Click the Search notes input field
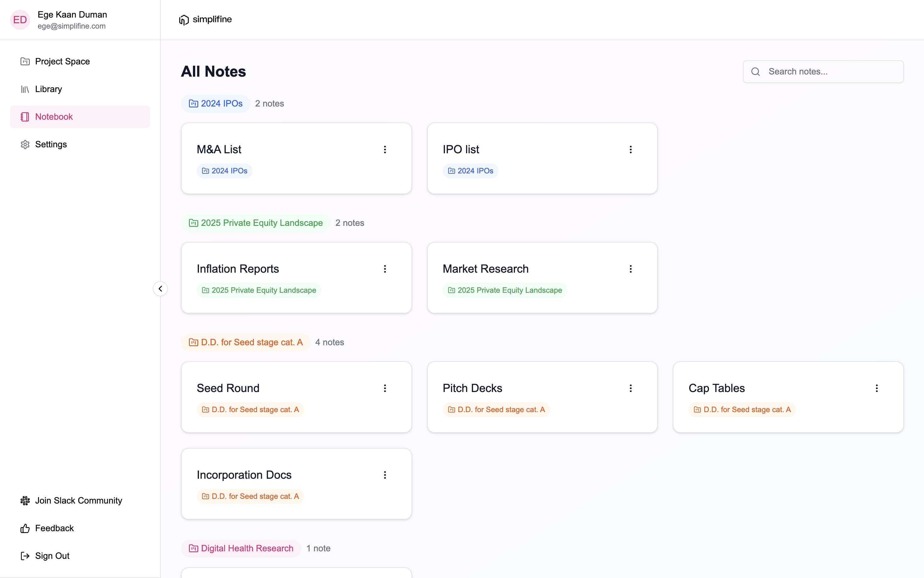The height and width of the screenshot is (578, 924). click(830, 72)
